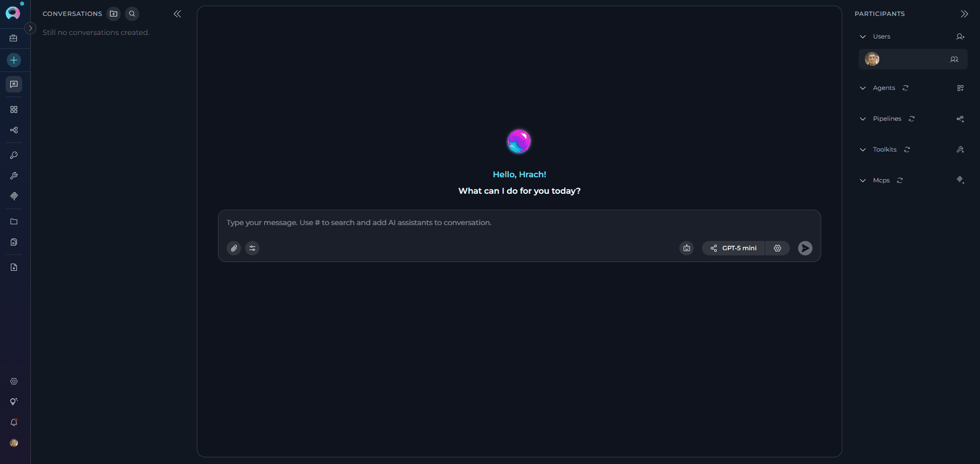Select the briefcase workspace icon in sidebar

click(x=14, y=38)
